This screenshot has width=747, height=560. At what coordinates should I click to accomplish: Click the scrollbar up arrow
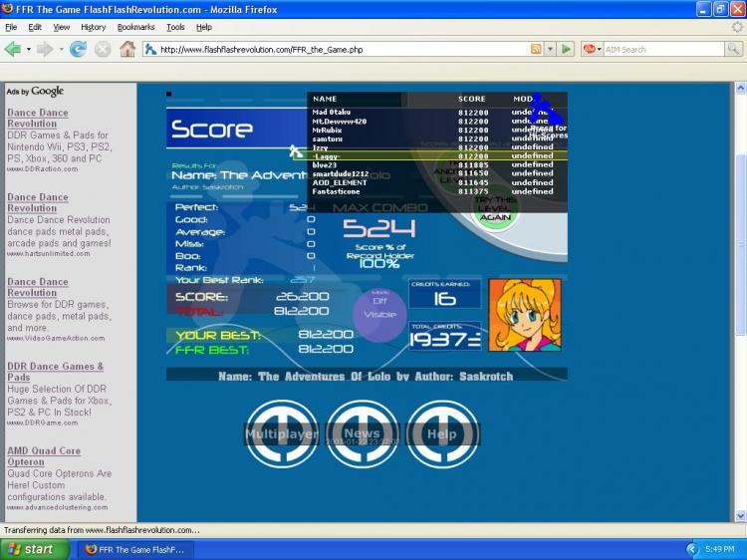[x=740, y=88]
